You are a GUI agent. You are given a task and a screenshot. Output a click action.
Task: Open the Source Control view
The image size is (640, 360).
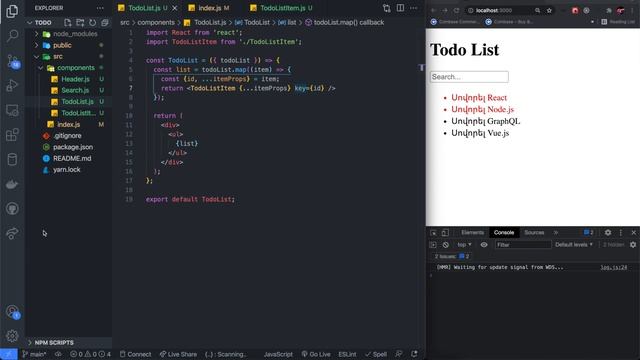(x=12, y=61)
